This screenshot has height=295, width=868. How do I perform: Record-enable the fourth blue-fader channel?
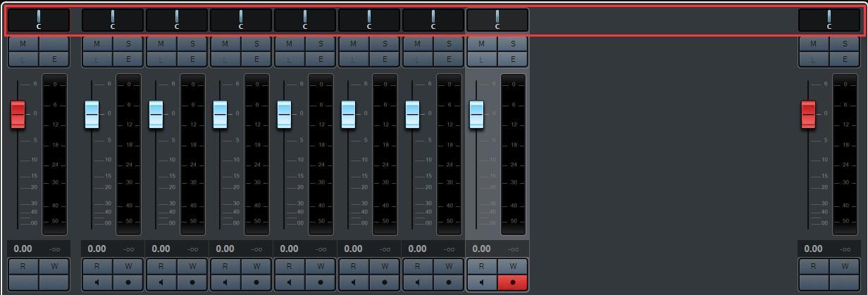(x=320, y=283)
